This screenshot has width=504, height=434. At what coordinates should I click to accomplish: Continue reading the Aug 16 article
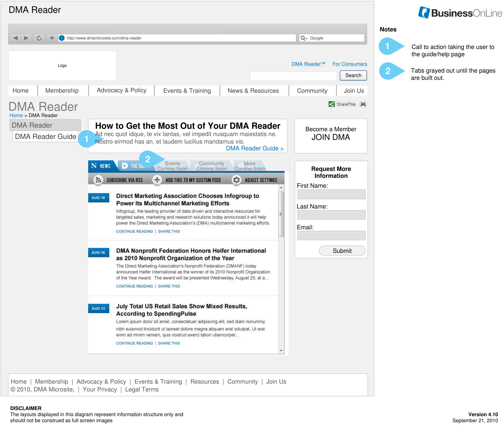coord(135,286)
